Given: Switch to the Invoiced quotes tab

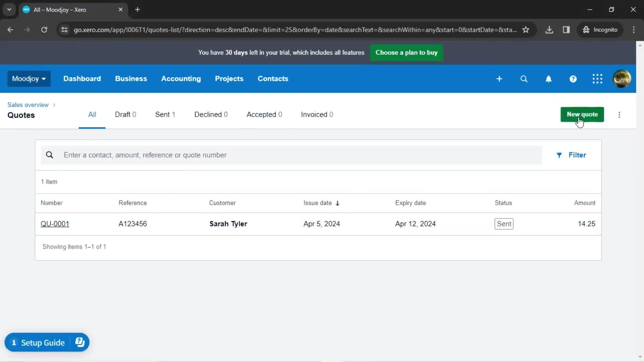Looking at the screenshot, I should pos(317,115).
